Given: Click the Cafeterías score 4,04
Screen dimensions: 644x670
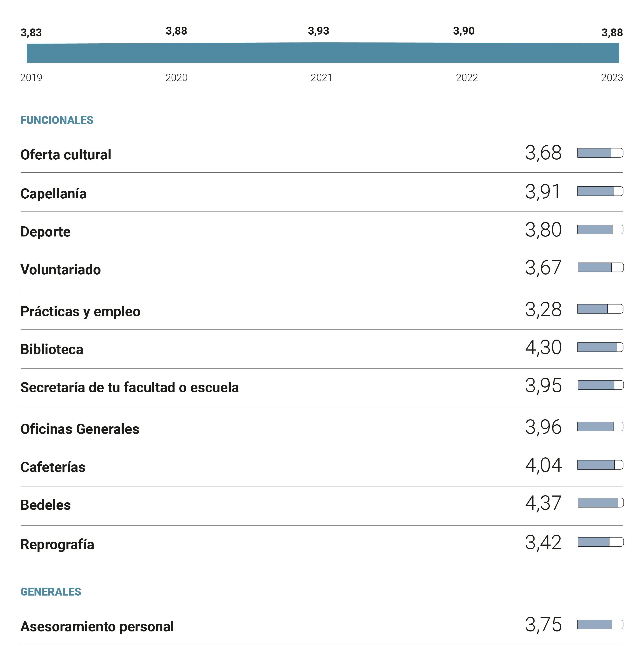Looking at the screenshot, I should (543, 465).
